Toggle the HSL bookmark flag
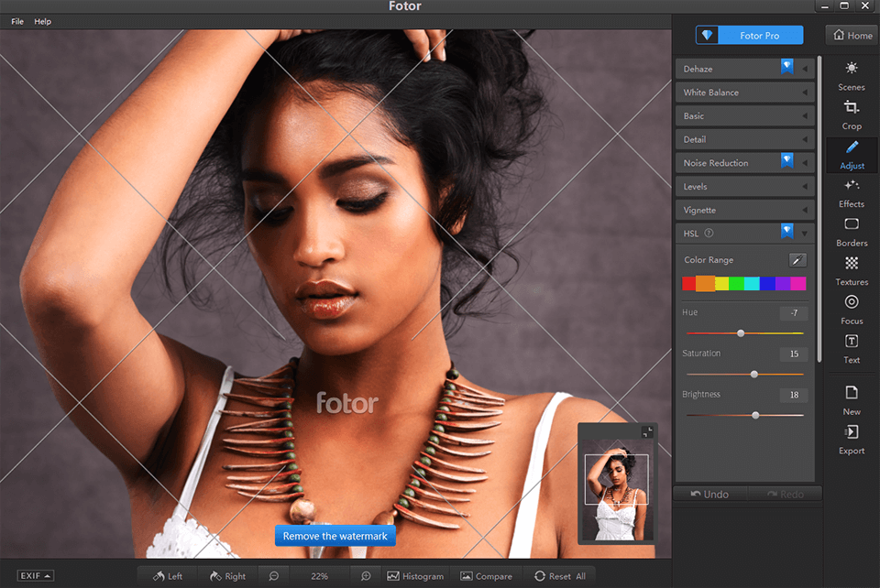This screenshot has width=880, height=588. point(786,232)
